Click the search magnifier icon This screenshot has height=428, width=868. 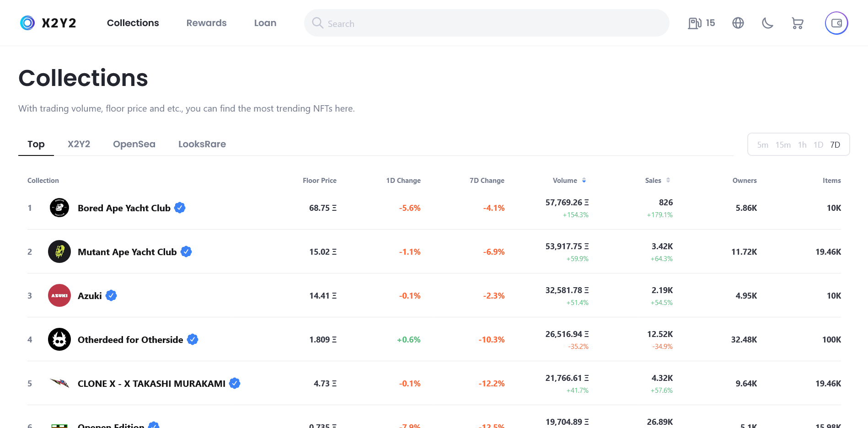click(317, 23)
